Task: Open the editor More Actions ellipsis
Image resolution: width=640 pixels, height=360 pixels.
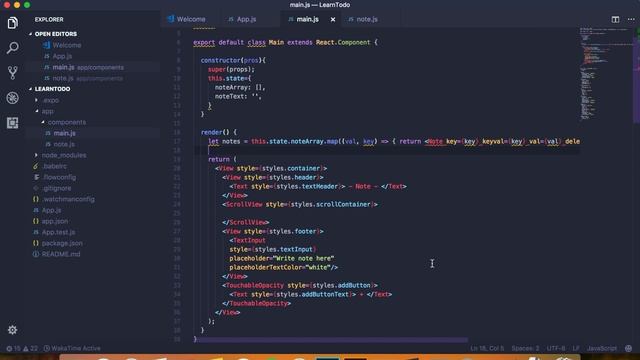Action: coord(631,19)
